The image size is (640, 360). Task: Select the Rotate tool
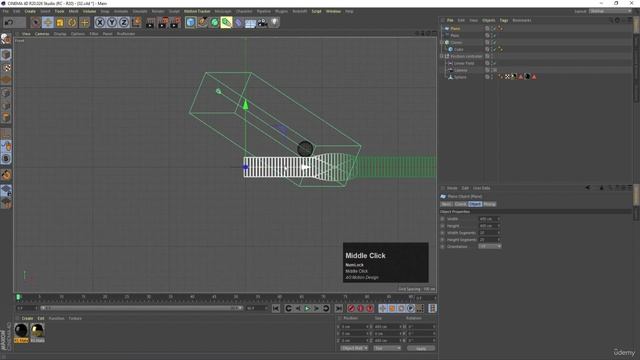(x=72, y=22)
